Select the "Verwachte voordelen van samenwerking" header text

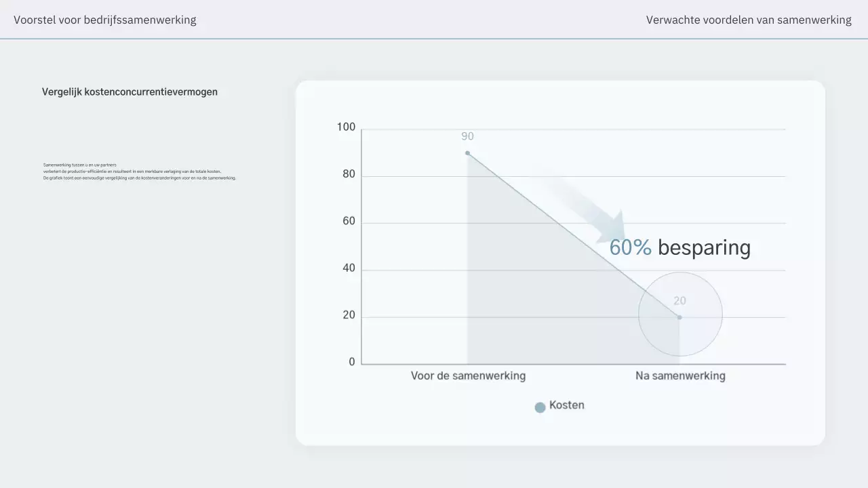tap(749, 20)
